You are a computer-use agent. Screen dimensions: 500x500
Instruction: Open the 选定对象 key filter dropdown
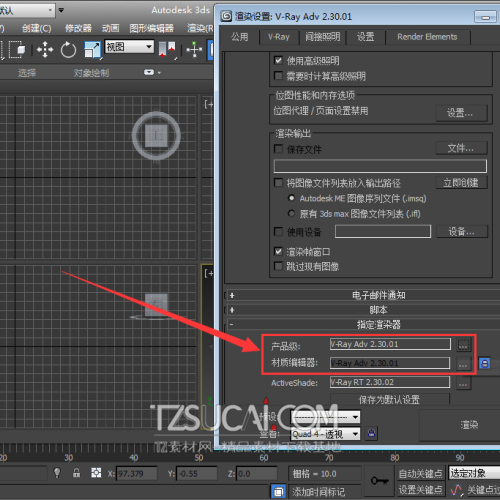474,473
